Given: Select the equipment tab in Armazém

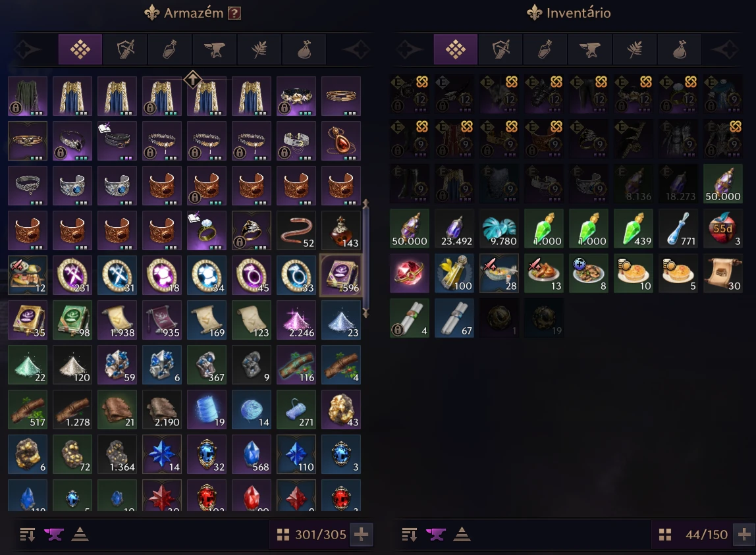Looking at the screenshot, I should point(125,49).
